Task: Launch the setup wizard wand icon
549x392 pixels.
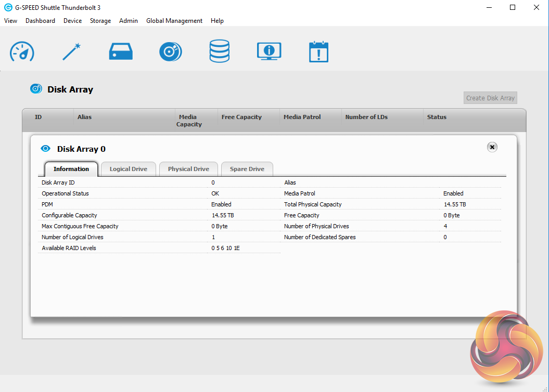Action: tap(71, 51)
